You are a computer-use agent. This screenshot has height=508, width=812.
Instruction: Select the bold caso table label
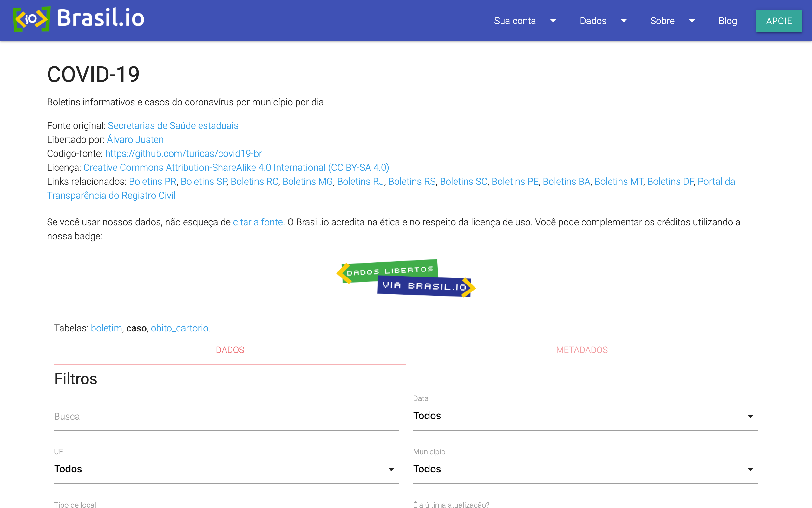[x=136, y=328]
